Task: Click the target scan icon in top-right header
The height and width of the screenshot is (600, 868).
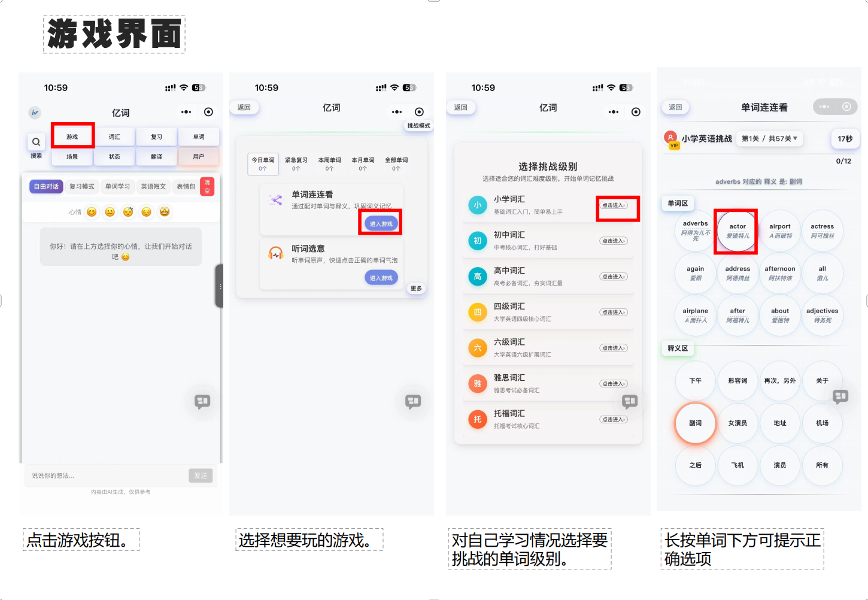Action: point(208,112)
